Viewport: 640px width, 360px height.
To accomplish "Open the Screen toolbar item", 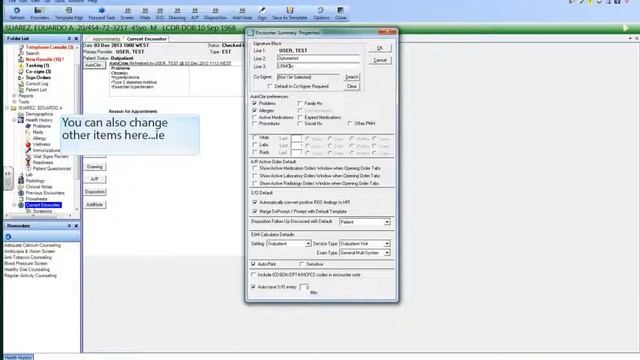I will pos(127,13).
